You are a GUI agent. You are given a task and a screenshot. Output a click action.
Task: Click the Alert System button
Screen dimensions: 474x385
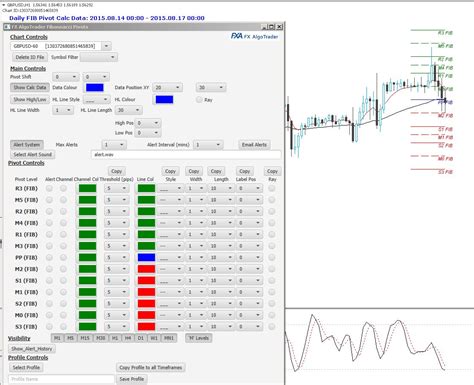[x=27, y=145]
